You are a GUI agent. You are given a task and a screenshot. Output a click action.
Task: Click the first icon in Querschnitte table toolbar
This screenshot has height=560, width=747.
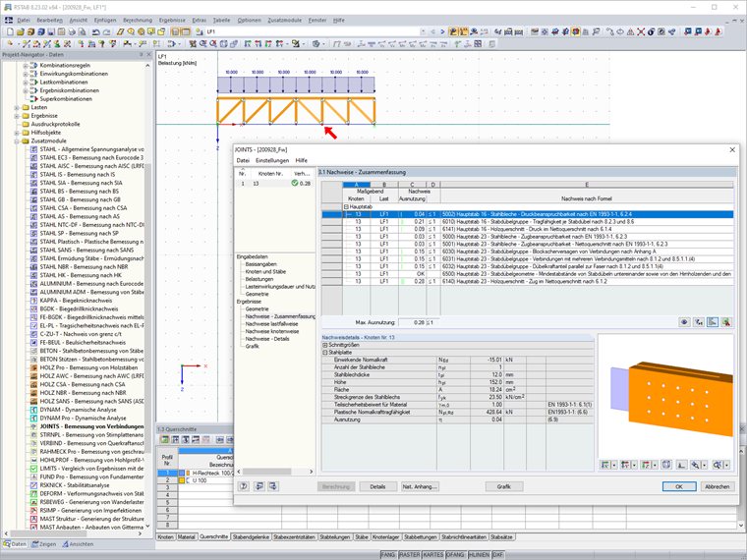tap(163, 440)
